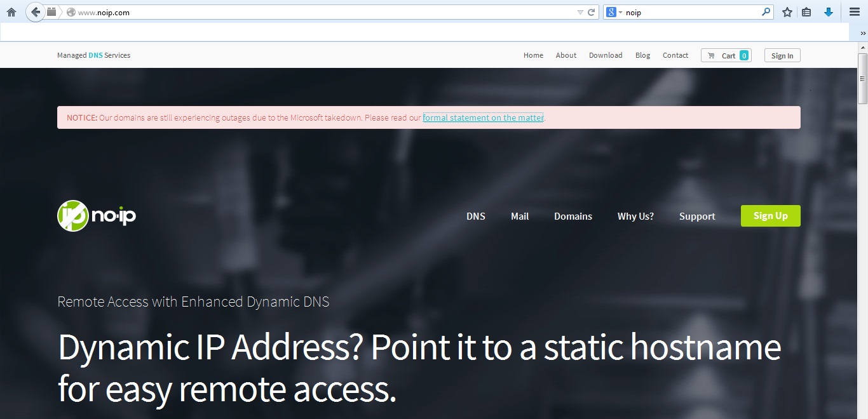868x419 pixels.
Task: Click 'Remote Access with Enhanced Dynamic DNS' subtitle
Action: [x=193, y=302]
